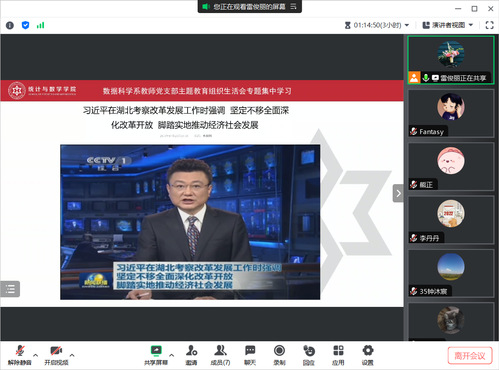Maximize the meeting window
The width and height of the screenshot is (499, 370).
tap(474, 9)
